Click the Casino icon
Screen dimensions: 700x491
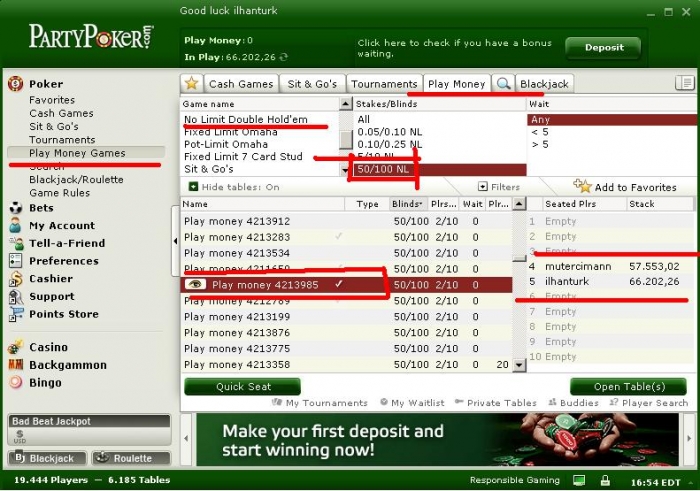tap(16, 347)
